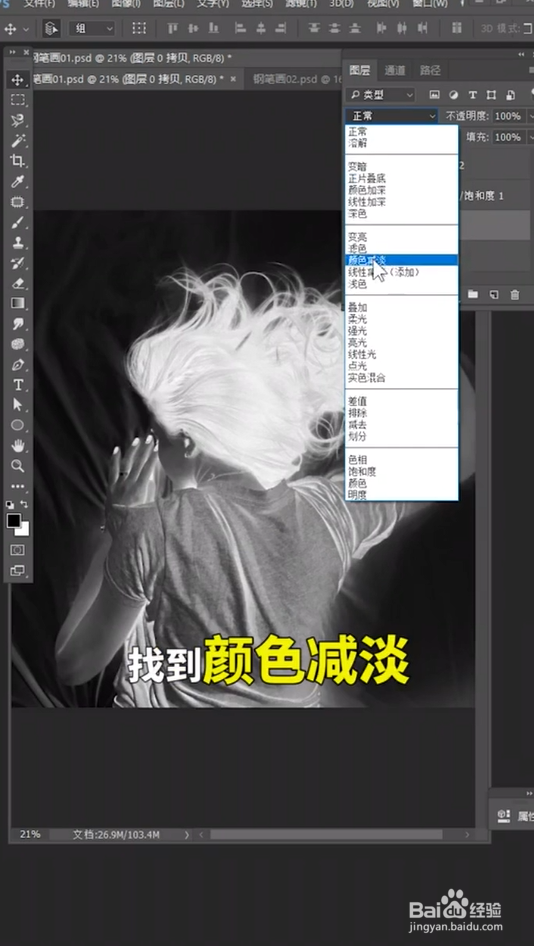Toggle pixel layer filter

434,95
